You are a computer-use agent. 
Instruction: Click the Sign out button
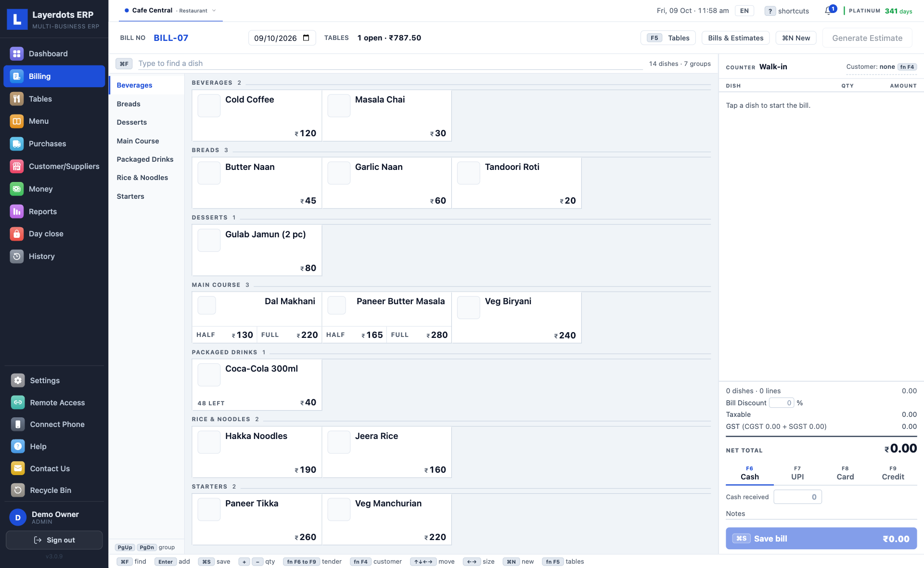pos(54,540)
